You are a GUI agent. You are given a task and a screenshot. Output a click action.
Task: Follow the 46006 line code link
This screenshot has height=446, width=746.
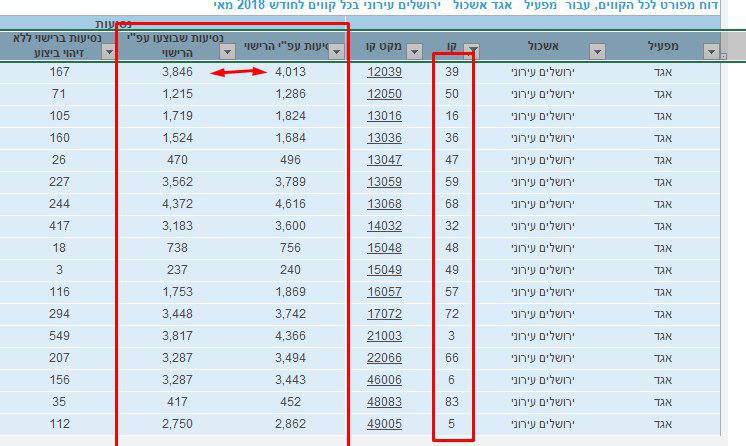click(x=383, y=381)
